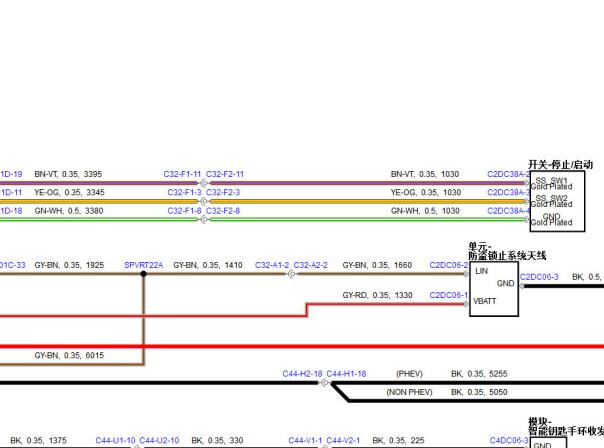This screenshot has width=604, height=448.
Task: Click connector label C44-U2-10
Action: tap(159, 440)
